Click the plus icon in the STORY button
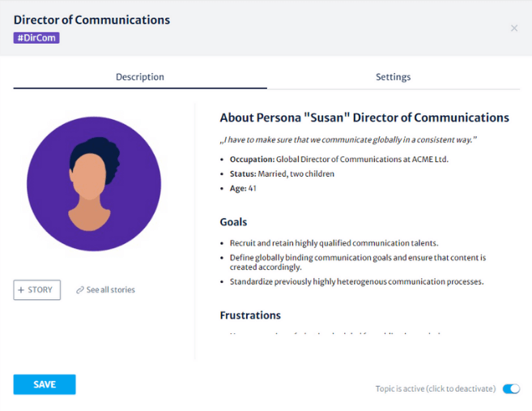The height and width of the screenshot is (411, 532). point(22,290)
